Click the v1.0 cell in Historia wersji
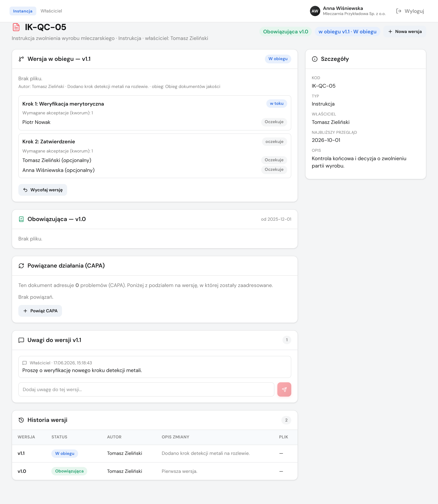The height and width of the screenshot is (504, 438). pos(22,471)
